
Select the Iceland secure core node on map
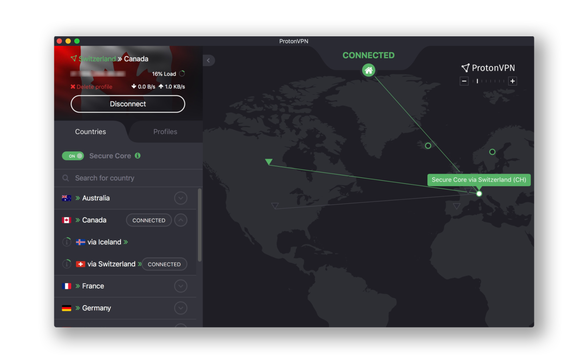[x=428, y=146]
